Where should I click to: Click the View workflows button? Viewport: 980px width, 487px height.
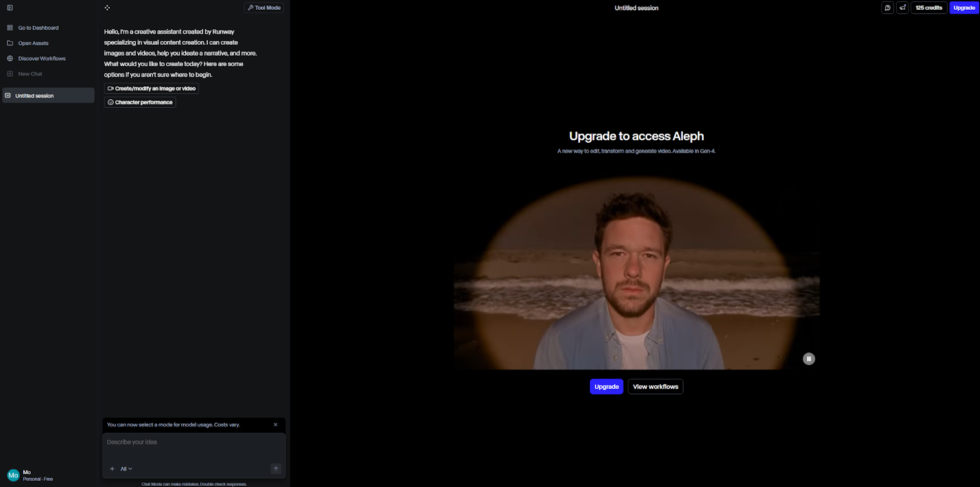(x=655, y=387)
